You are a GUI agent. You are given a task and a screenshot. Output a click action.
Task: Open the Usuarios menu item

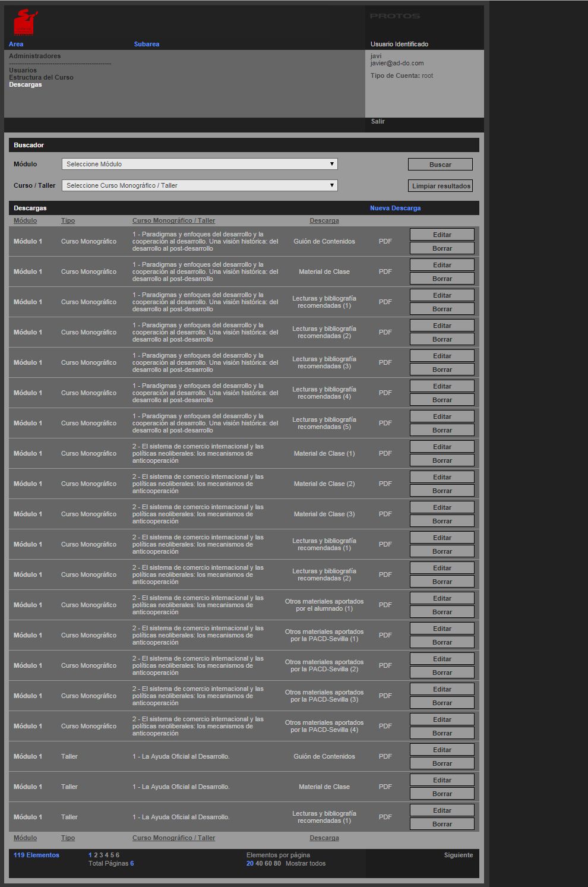point(23,70)
